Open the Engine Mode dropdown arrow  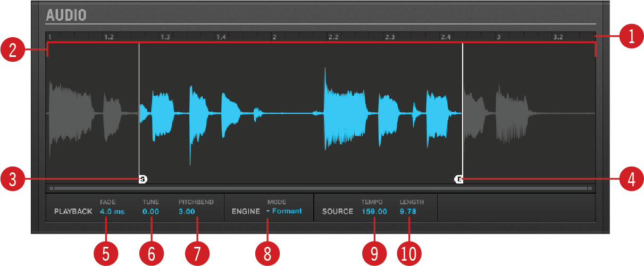pos(268,211)
